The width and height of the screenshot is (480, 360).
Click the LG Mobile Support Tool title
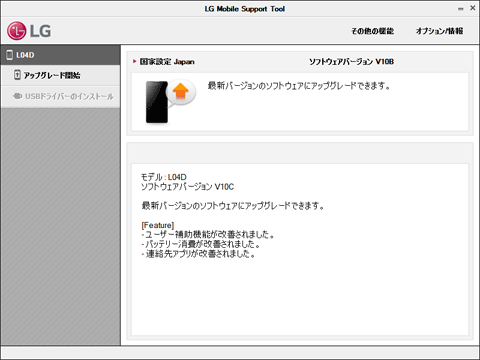(x=245, y=9)
